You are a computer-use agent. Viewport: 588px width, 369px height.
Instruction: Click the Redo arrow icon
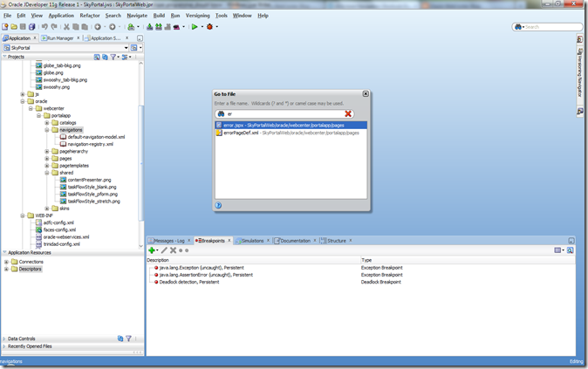point(54,27)
